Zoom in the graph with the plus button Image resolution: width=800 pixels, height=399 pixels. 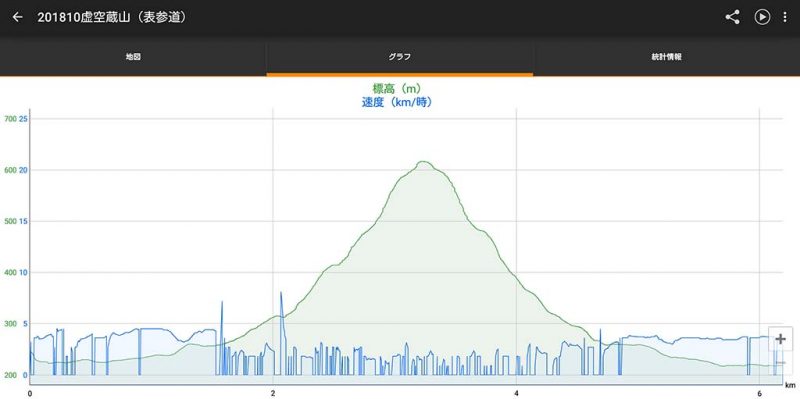(780, 339)
